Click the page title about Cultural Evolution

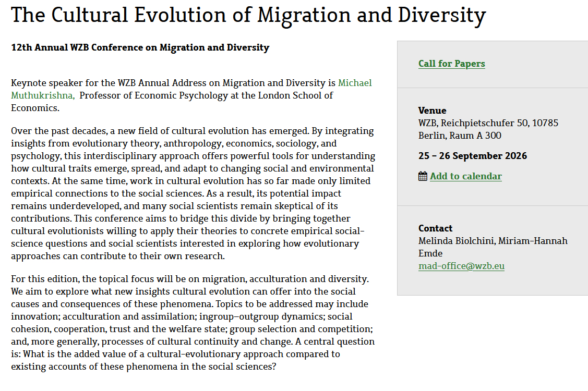pyautogui.click(x=248, y=16)
